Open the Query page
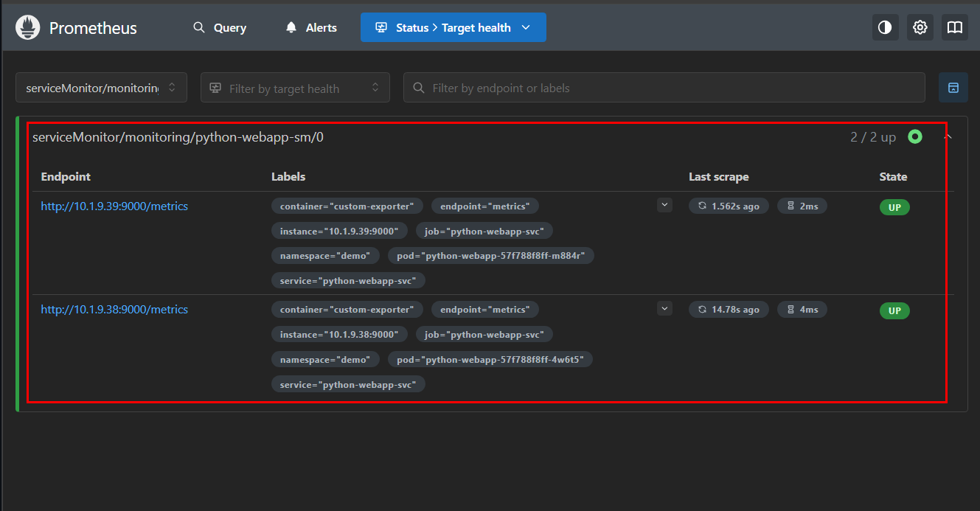The height and width of the screenshot is (511, 980). 220,27
